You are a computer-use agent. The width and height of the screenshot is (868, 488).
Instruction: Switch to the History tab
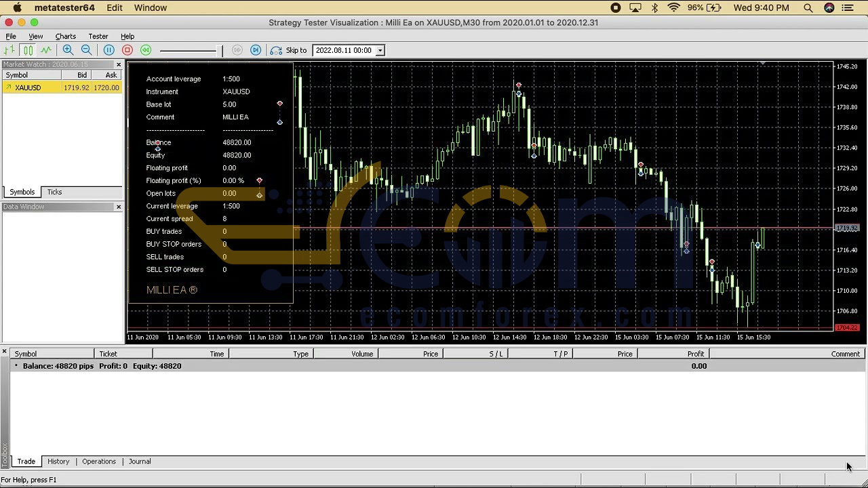[x=58, y=462]
